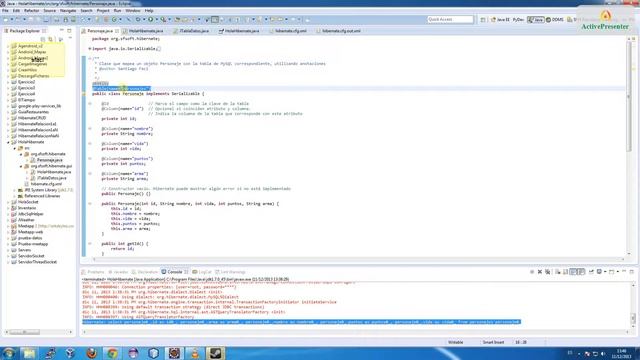Minimize the Package Explorer view

(62, 31)
